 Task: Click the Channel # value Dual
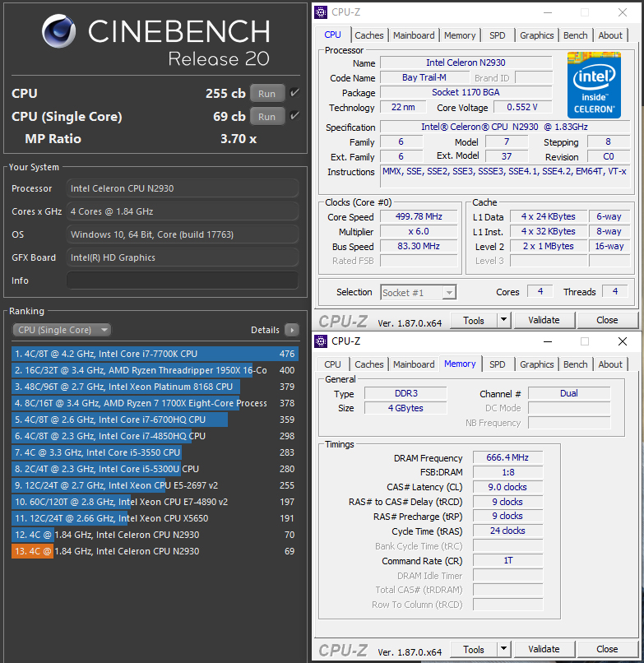click(568, 393)
